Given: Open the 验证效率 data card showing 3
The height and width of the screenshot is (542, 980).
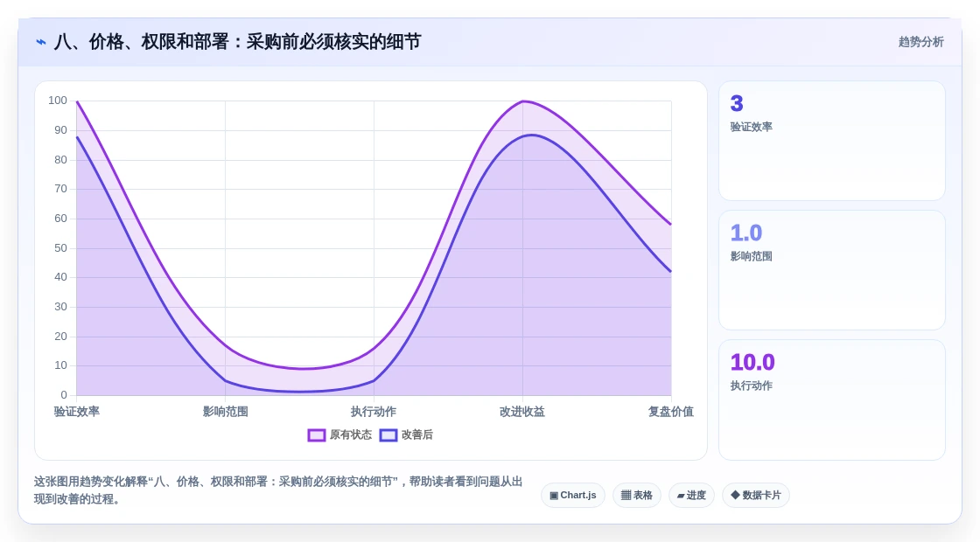Looking at the screenshot, I should point(832,141).
